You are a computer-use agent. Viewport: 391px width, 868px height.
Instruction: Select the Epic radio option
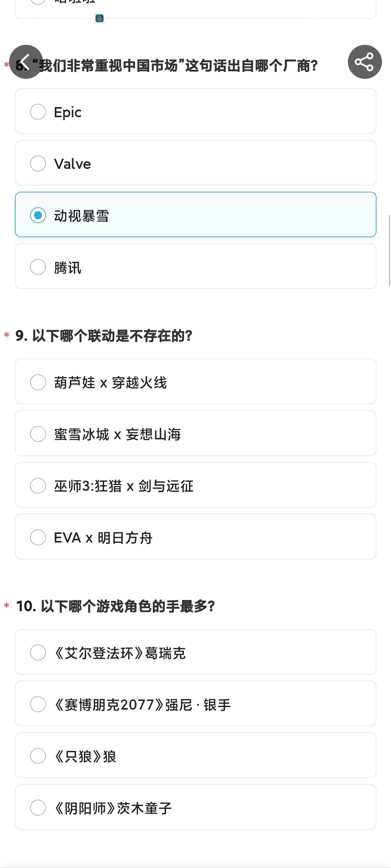click(38, 112)
